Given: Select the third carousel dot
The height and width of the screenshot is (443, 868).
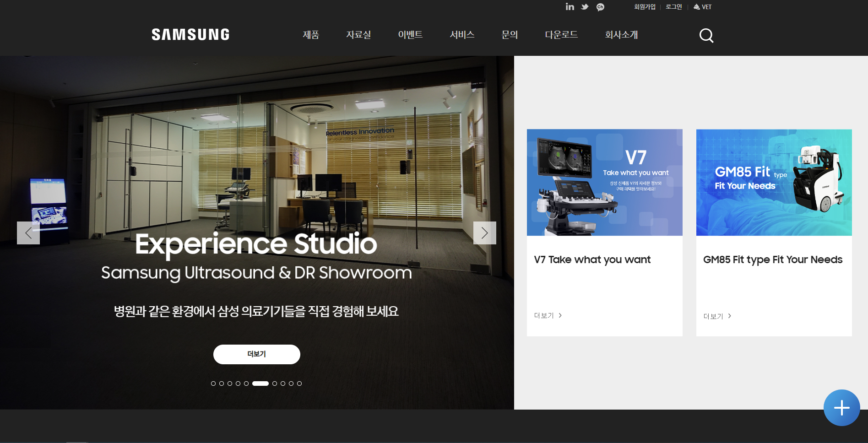Looking at the screenshot, I should (230, 384).
